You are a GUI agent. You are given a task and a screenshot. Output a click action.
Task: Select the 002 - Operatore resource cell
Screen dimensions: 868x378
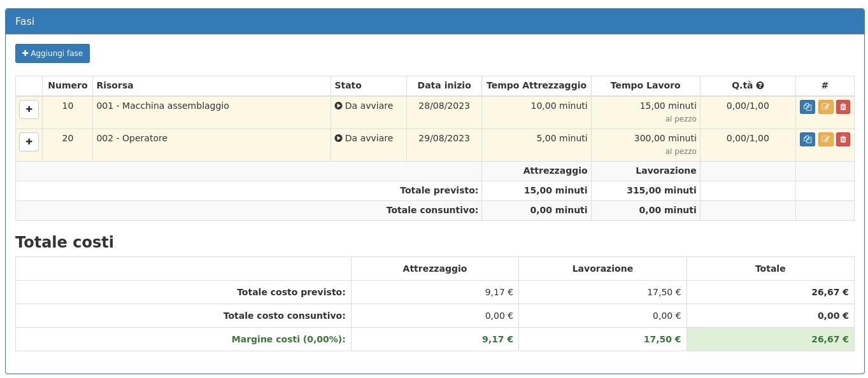click(x=132, y=139)
